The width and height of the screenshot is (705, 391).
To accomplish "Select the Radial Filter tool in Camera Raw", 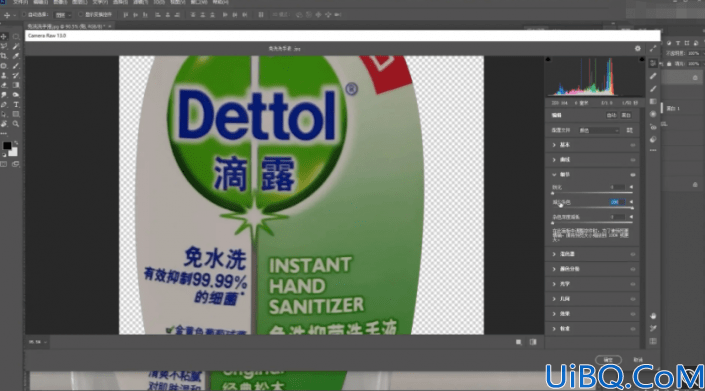I will [x=653, y=114].
